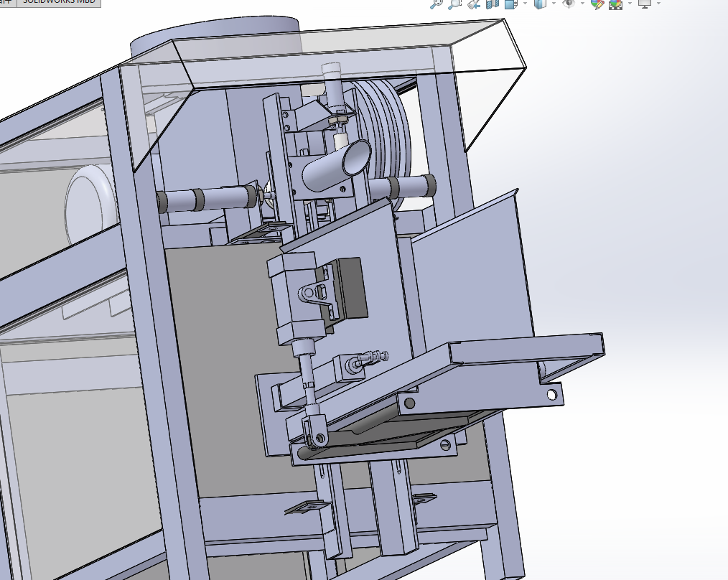The width and height of the screenshot is (728, 580).
Task: Select the Zoom to Area tool
Action: (x=454, y=4)
